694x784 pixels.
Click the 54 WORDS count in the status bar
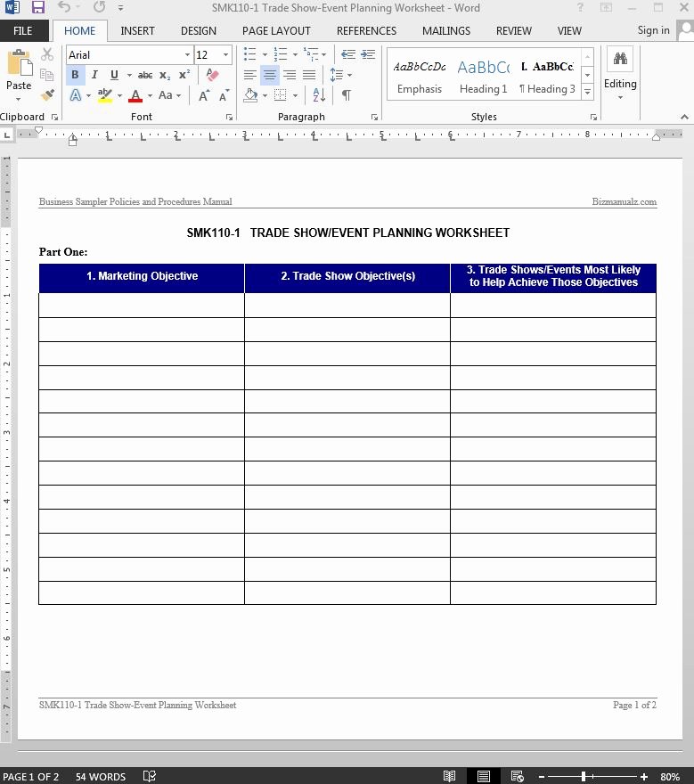pos(101,777)
